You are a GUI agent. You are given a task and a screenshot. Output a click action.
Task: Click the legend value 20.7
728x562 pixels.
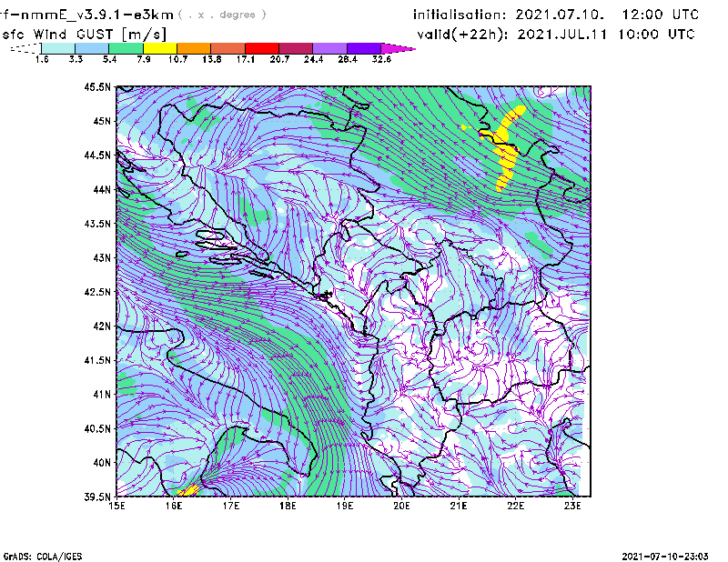[279, 59]
